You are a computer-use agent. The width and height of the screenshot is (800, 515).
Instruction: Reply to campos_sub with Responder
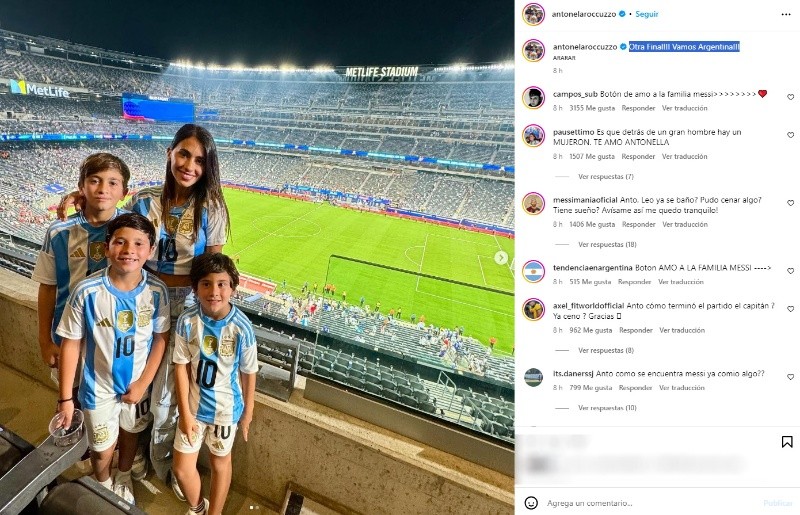pos(638,108)
